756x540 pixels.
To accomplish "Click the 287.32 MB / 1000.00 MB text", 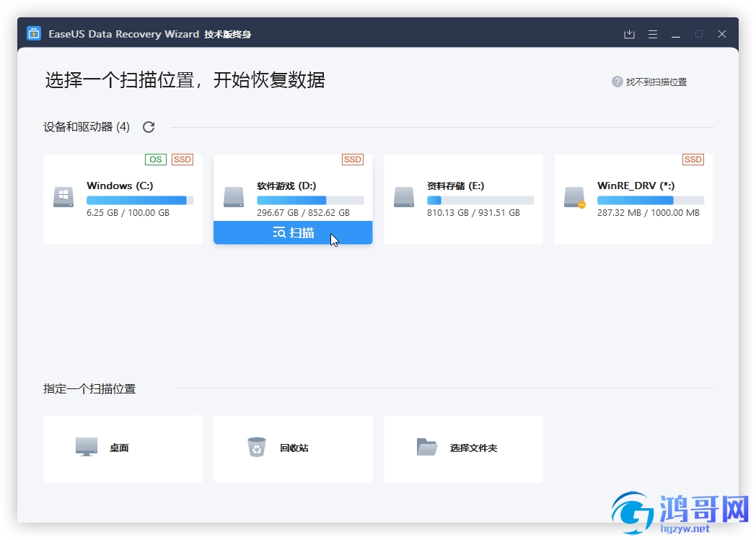I will click(x=649, y=213).
